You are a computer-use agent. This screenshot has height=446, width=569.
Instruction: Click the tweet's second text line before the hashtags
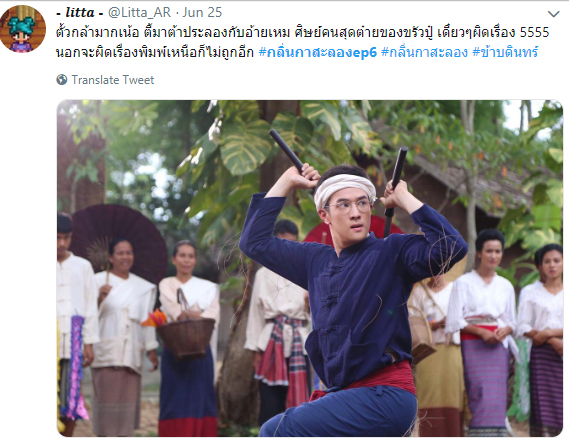tap(155, 53)
